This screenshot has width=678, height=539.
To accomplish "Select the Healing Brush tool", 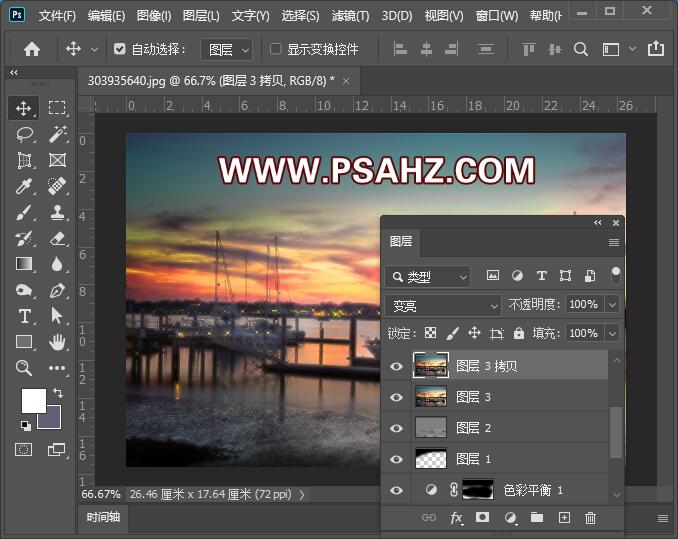I will (x=57, y=186).
